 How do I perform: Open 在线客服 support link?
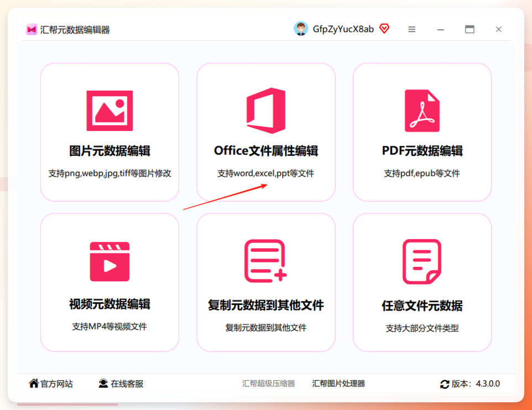(127, 383)
